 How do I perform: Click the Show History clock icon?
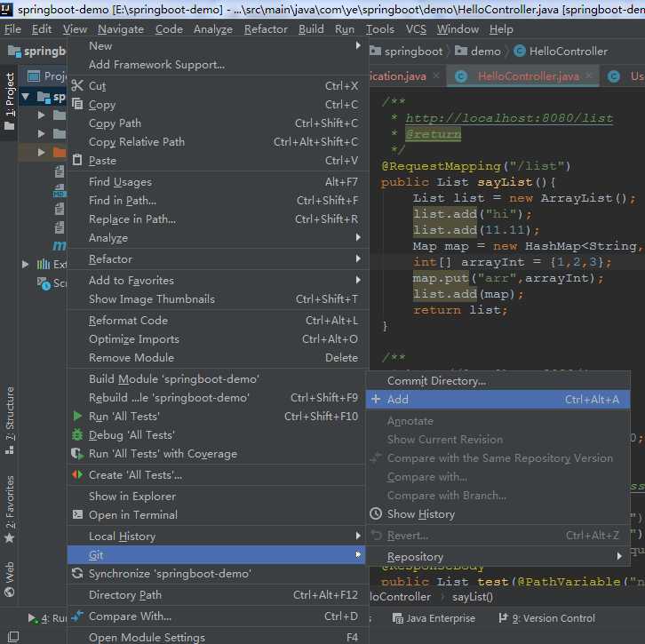[x=376, y=513]
